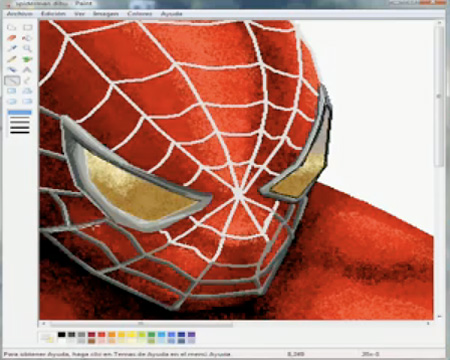Pick the purple color swatch
This screenshot has width=450, height=360.
pyautogui.click(x=191, y=335)
